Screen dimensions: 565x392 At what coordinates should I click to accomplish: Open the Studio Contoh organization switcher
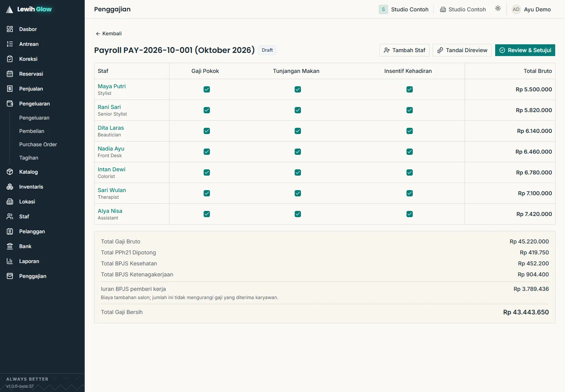[x=404, y=9]
